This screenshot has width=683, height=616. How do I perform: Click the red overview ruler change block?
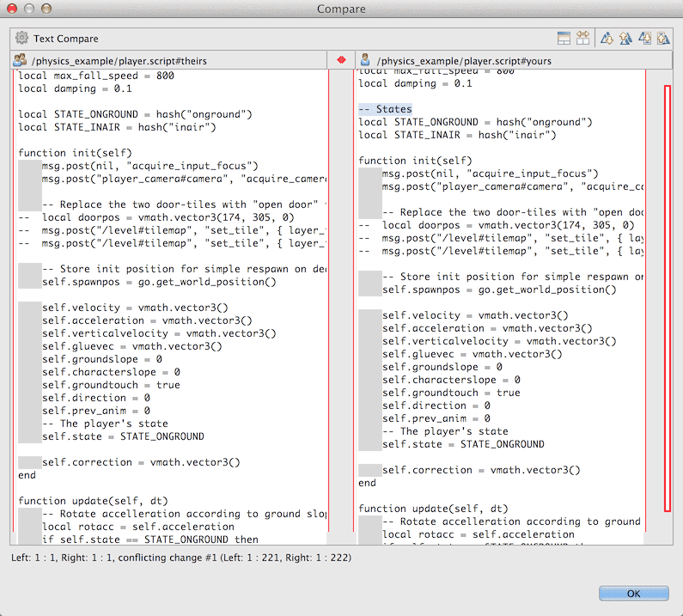667,299
